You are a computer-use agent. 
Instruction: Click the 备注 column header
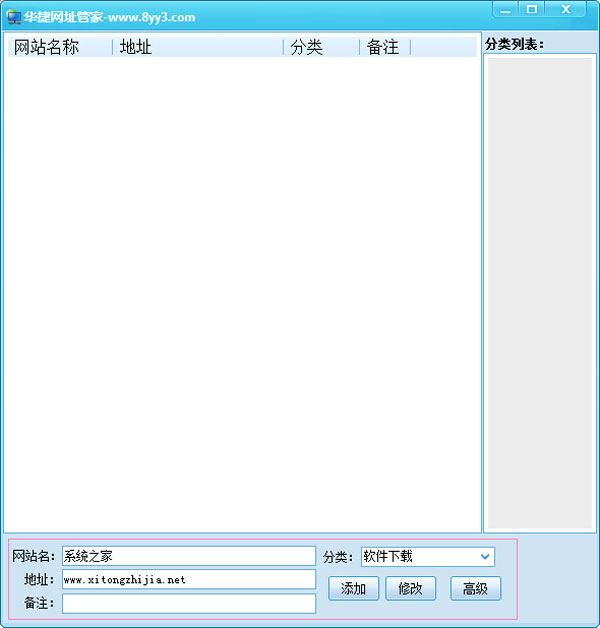[x=384, y=47]
